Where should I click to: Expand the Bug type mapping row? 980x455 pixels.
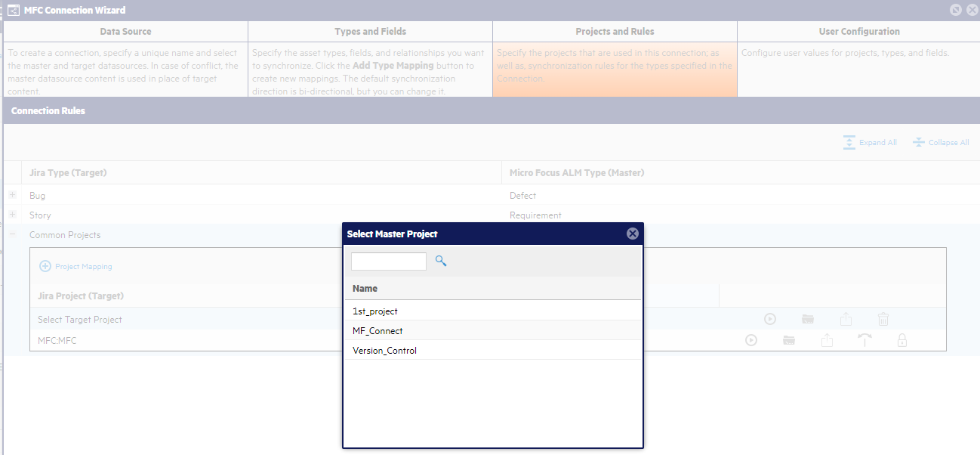(11, 195)
